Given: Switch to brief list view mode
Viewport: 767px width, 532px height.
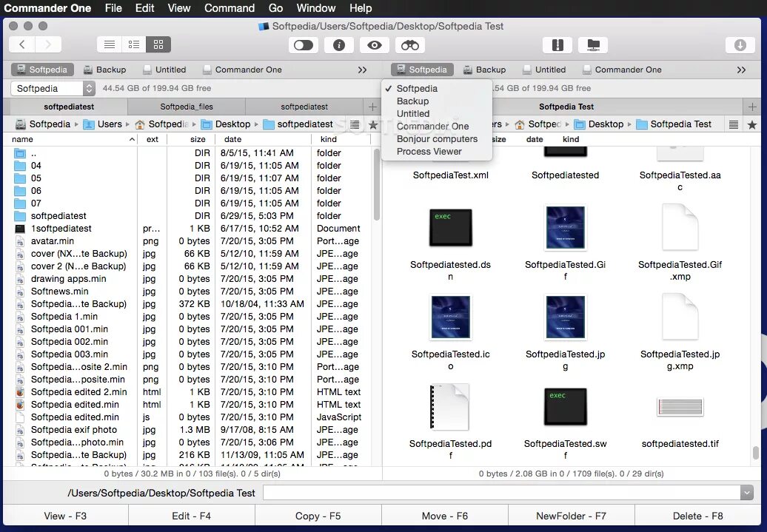Looking at the screenshot, I should pos(109,45).
